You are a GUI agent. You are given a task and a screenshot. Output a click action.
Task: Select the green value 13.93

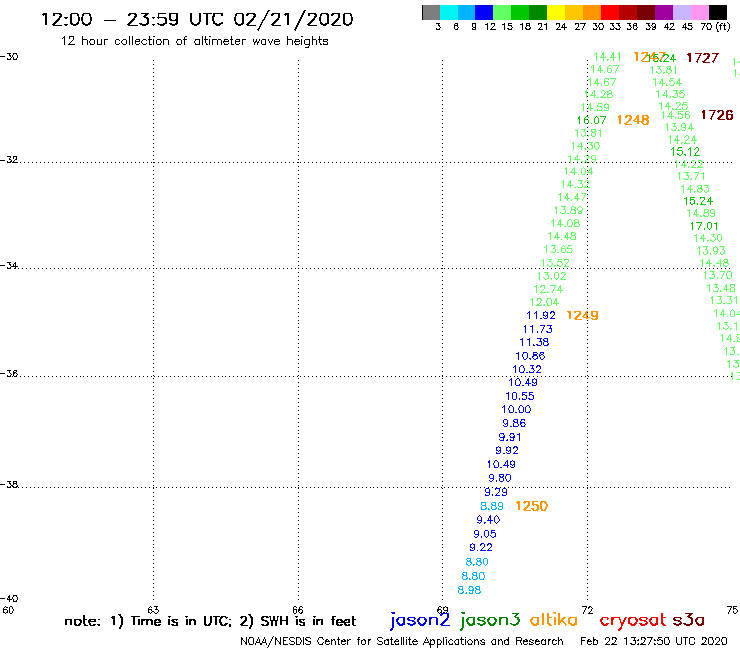pyautogui.click(x=711, y=251)
